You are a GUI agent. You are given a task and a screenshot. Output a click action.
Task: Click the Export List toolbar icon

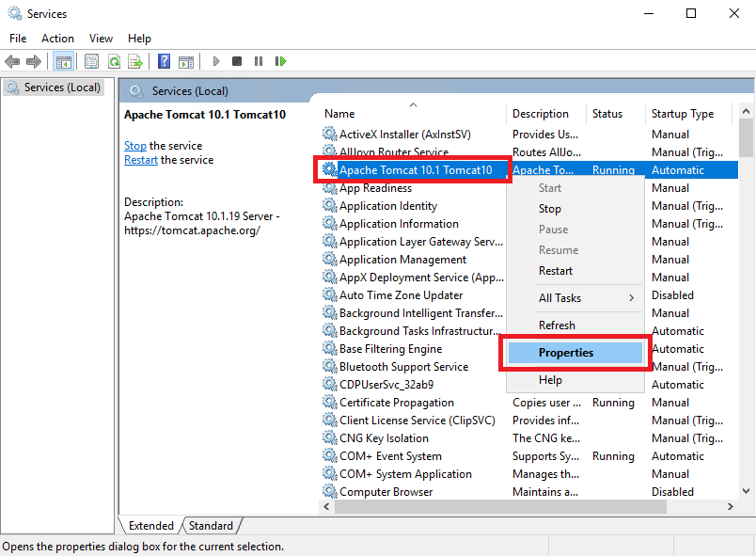pyautogui.click(x=135, y=62)
